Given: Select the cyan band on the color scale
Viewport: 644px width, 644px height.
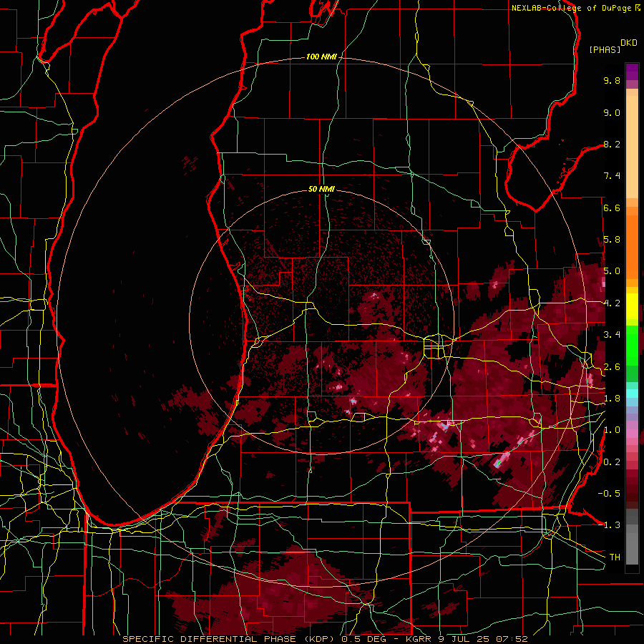Looking at the screenshot, I should (632, 394).
